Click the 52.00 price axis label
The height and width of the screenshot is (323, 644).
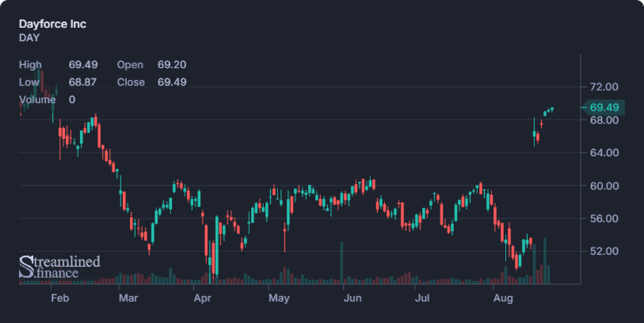pyautogui.click(x=604, y=251)
